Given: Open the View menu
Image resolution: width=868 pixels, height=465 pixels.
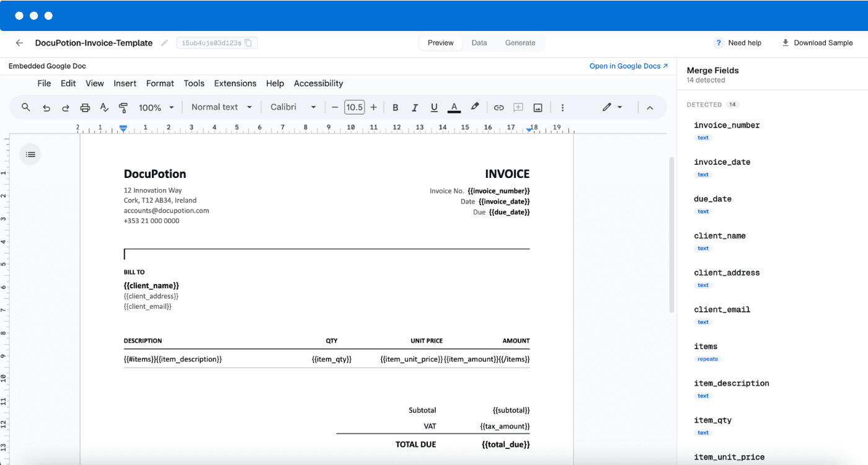Looking at the screenshot, I should pyautogui.click(x=95, y=83).
